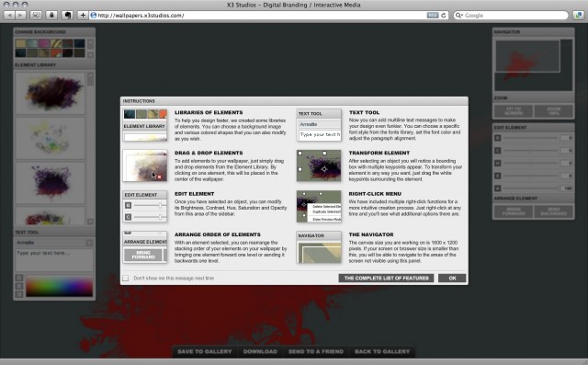The width and height of the screenshot is (588, 365).
Task: Click the B icon in Edit Element
Action: tap(498, 138)
